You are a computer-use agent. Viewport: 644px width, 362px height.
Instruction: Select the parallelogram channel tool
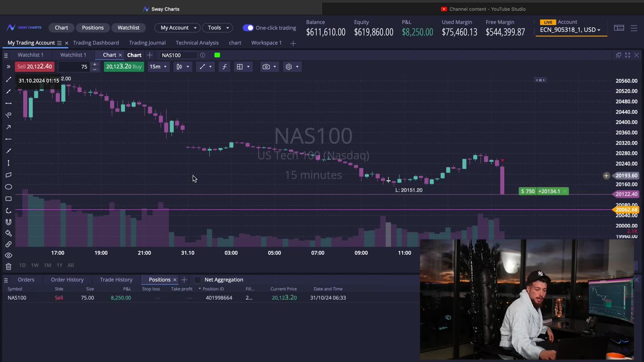pos(9,175)
